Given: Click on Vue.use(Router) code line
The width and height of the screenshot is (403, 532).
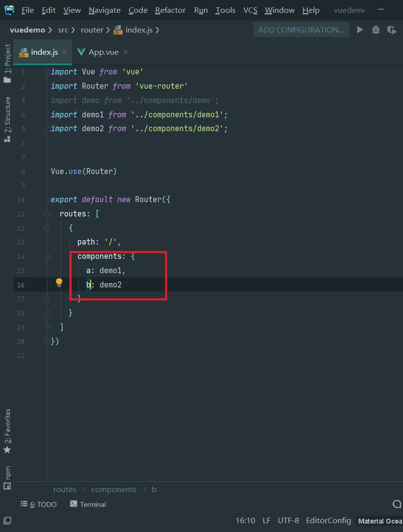Looking at the screenshot, I should click(x=84, y=172).
